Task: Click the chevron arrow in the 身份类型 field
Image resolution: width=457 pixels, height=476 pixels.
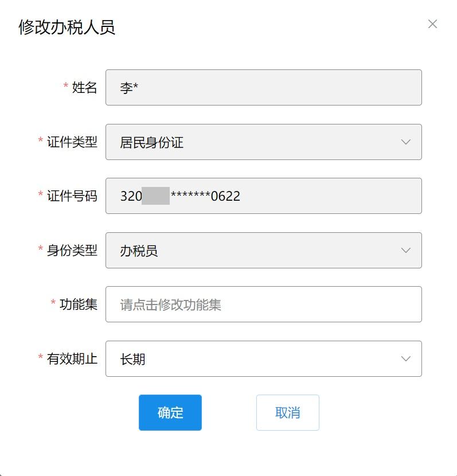Action: coord(406,251)
